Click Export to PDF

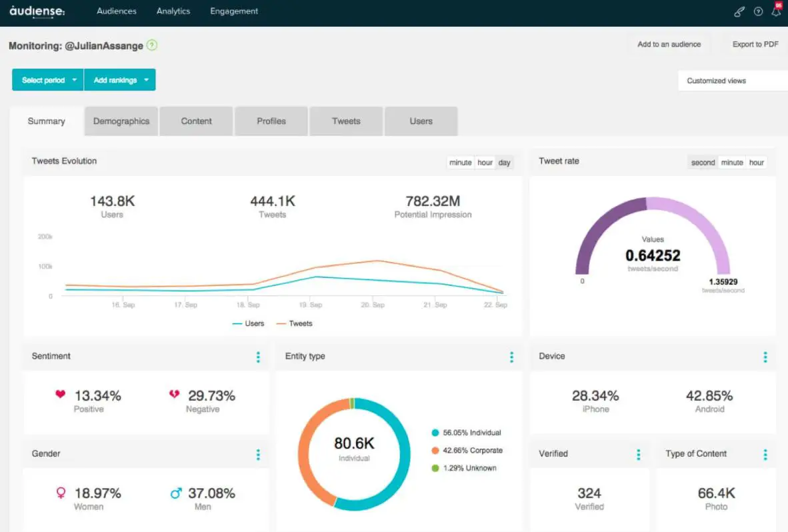pos(755,44)
